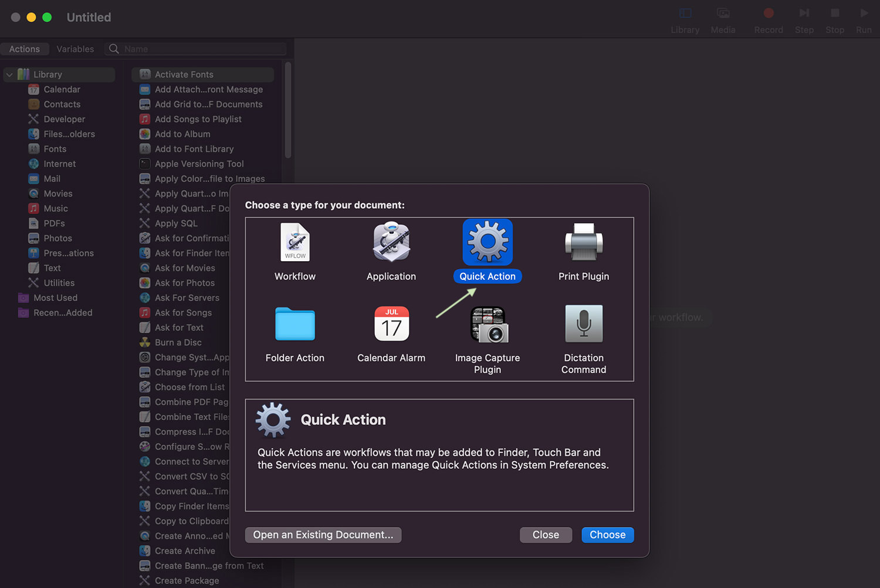
Task: Select the Calendar Alarm icon
Action: tap(391, 323)
